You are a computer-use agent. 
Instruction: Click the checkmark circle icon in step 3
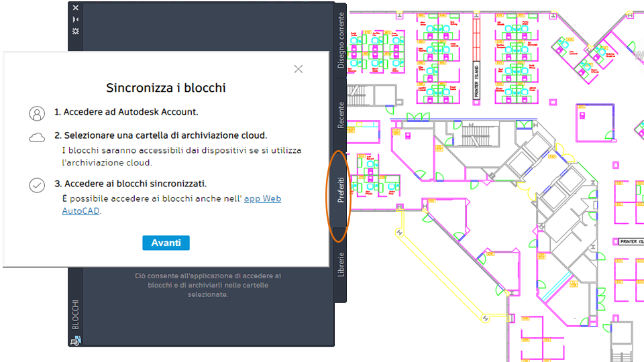37,185
